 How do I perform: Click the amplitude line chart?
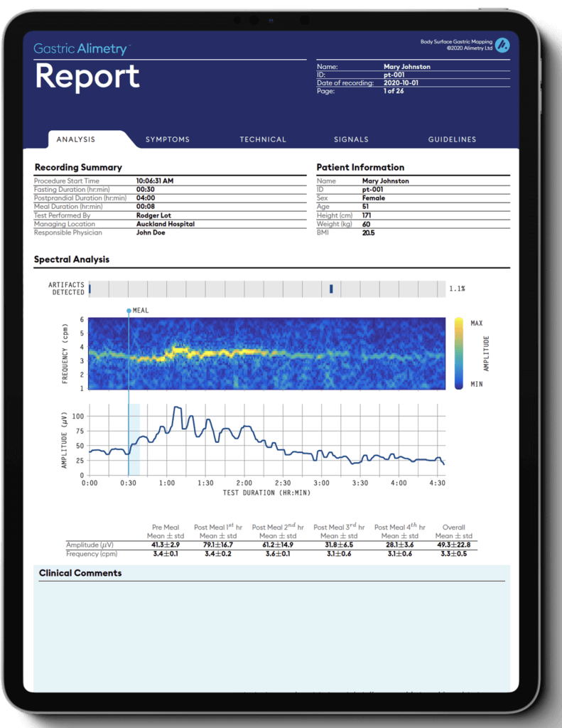pyautogui.click(x=267, y=439)
